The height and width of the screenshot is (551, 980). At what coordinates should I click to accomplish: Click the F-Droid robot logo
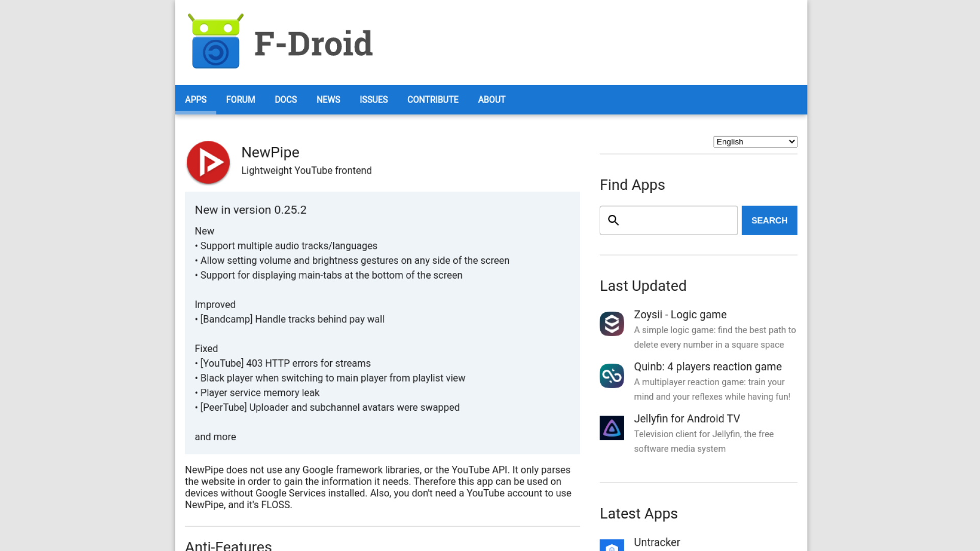(x=215, y=42)
